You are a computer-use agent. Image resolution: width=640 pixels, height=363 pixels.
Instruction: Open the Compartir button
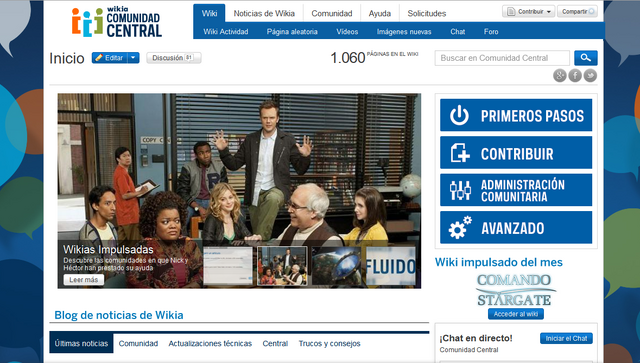(577, 11)
